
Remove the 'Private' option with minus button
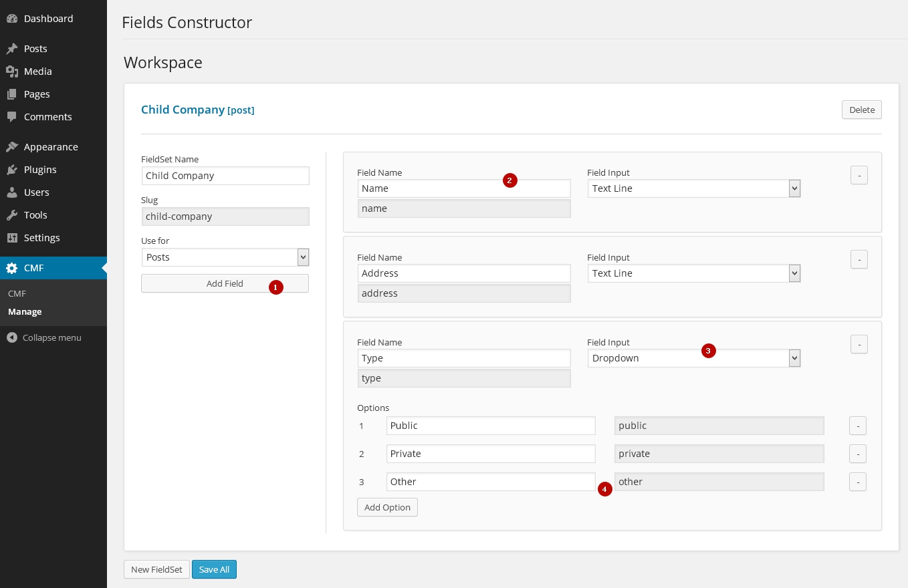(x=858, y=454)
